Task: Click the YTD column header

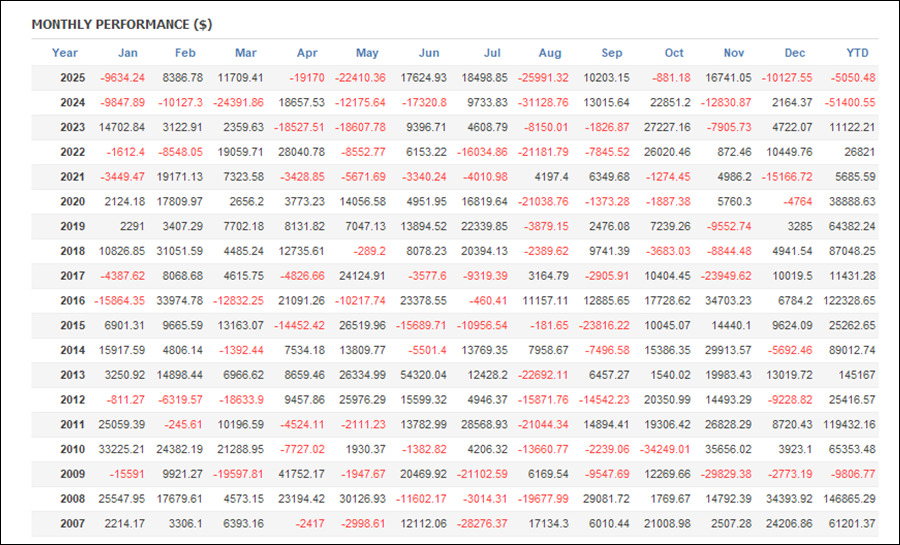Action: tap(857, 53)
